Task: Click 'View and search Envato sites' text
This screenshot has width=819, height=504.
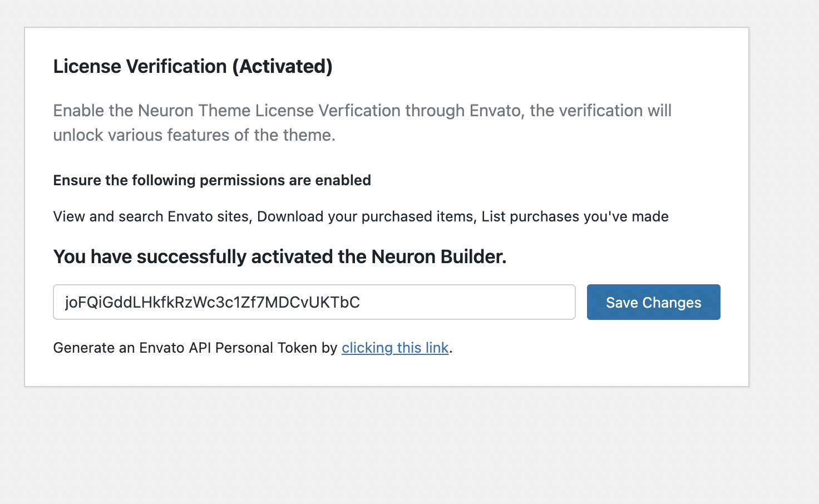Action: tap(151, 216)
